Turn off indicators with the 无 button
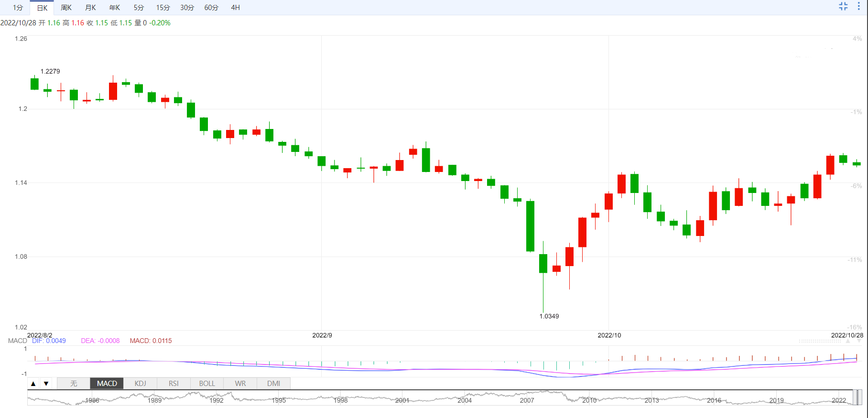The image size is (868, 418). pyautogui.click(x=74, y=383)
